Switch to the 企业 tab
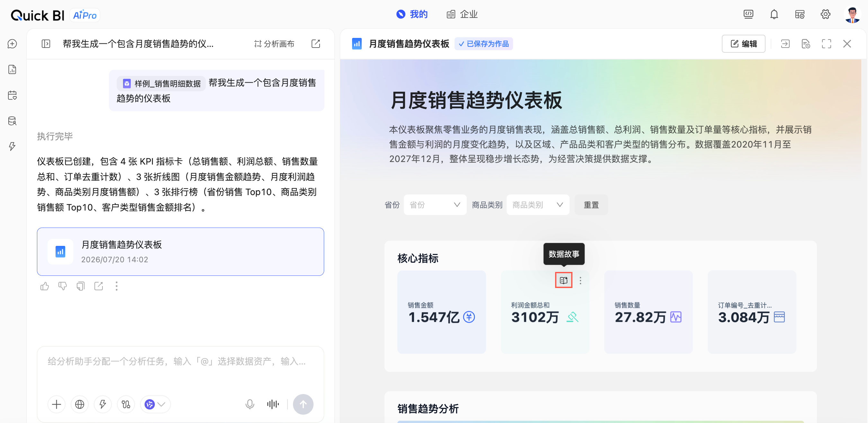Screen dimensions: 868x423 pos(462,14)
